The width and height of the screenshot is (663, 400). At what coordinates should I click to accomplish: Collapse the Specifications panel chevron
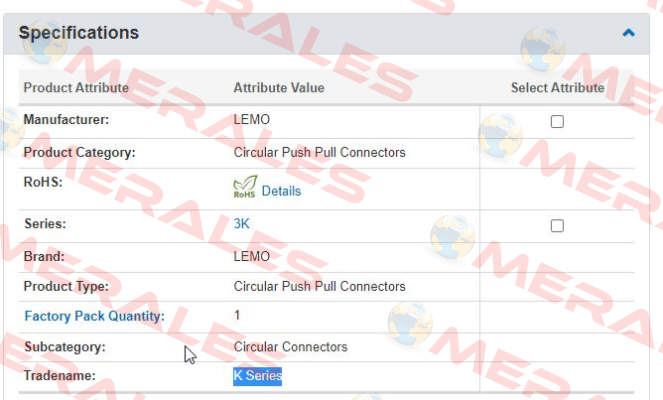[628, 33]
